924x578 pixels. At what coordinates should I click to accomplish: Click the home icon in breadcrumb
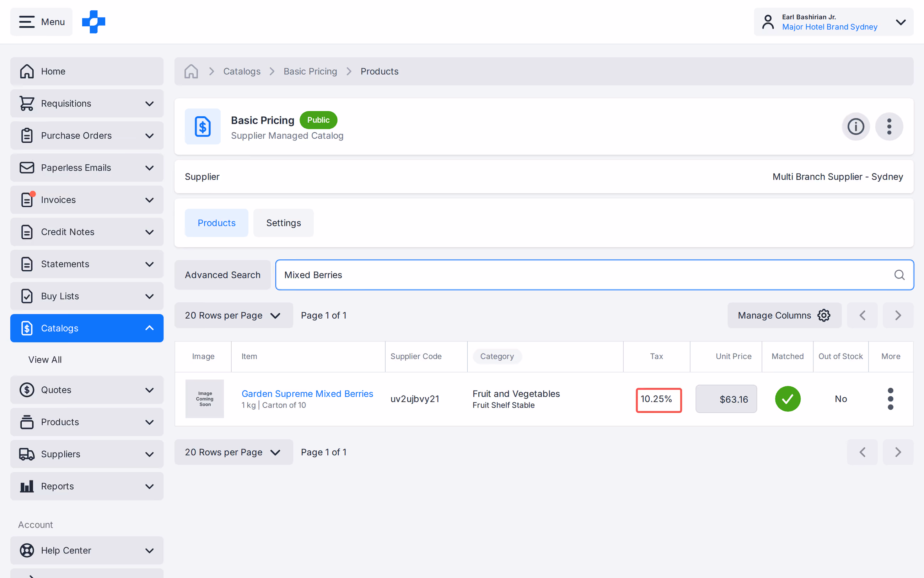(191, 71)
